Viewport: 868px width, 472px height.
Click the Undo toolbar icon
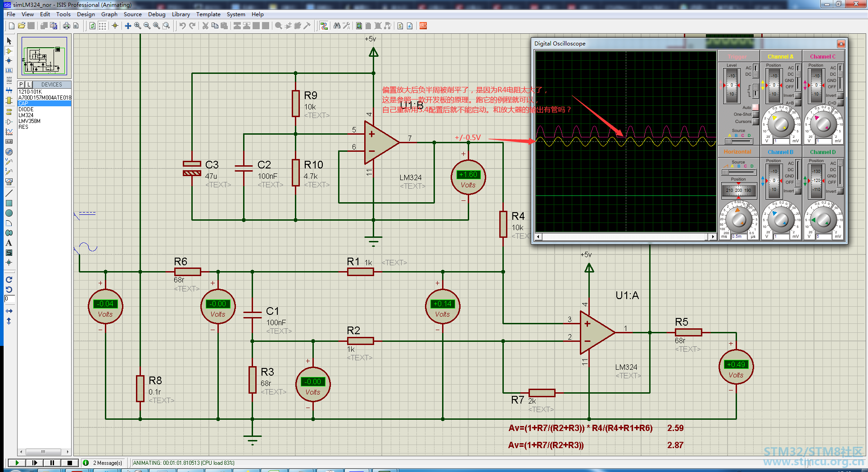pos(182,26)
